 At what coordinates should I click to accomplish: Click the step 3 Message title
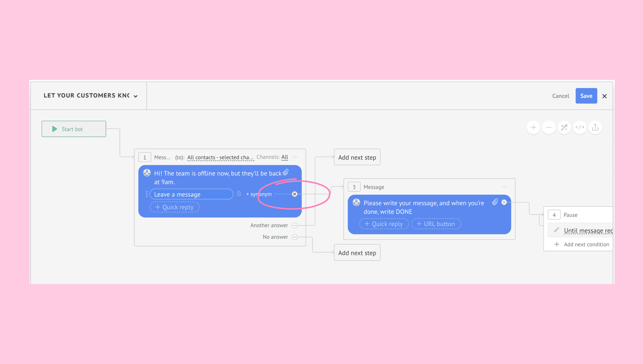pos(374,187)
